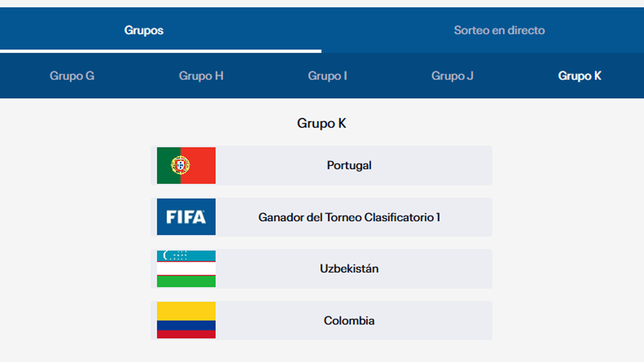Select Ganador del Torneo Clasificatorio 1
Viewport: 644px width, 362px height.
point(349,217)
